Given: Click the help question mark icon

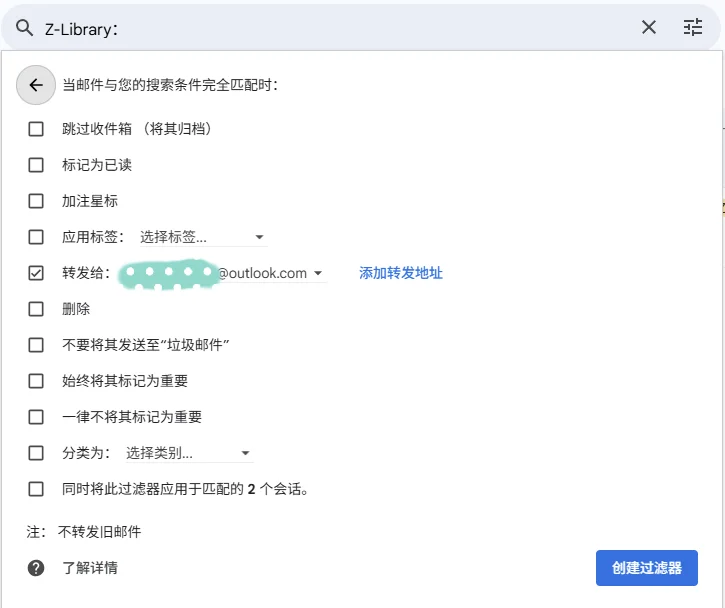Looking at the screenshot, I should [36, 568].
